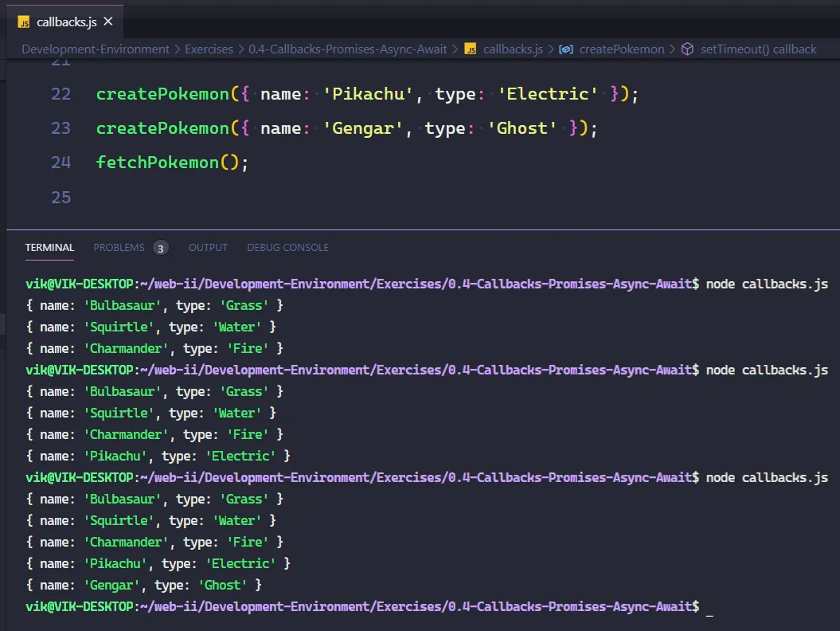Click the third node callbacks.js command in terminal
This screenshot has width=840, height=631.
pyautogui.click(x=767, y=478)
